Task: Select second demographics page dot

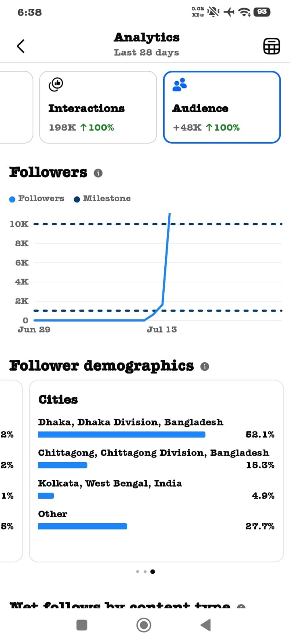Action: tap(145, 572)
